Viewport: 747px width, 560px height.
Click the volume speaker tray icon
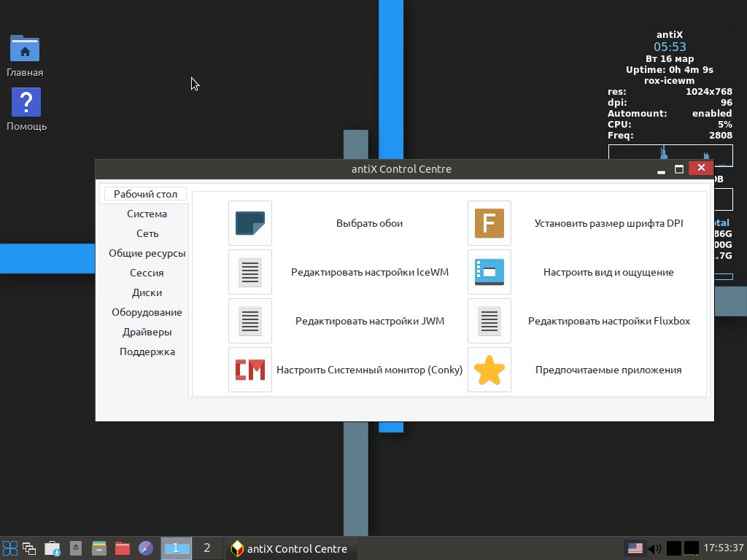(654, 548)
